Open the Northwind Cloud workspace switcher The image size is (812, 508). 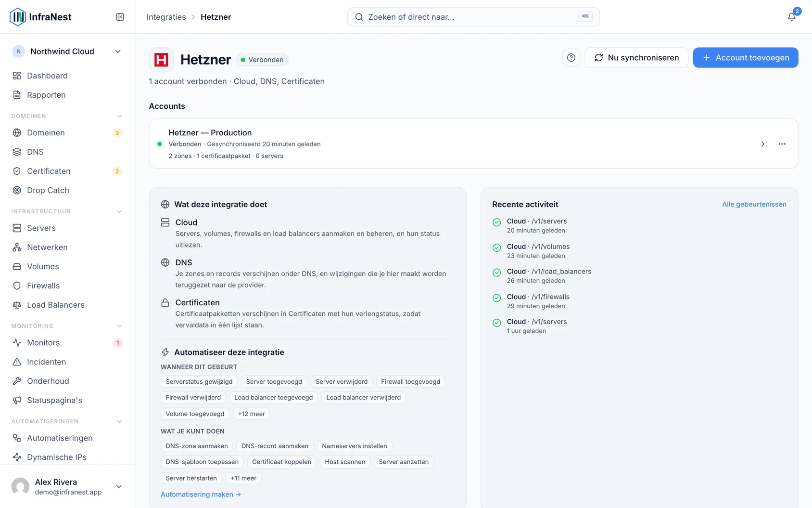click(67, 52)
